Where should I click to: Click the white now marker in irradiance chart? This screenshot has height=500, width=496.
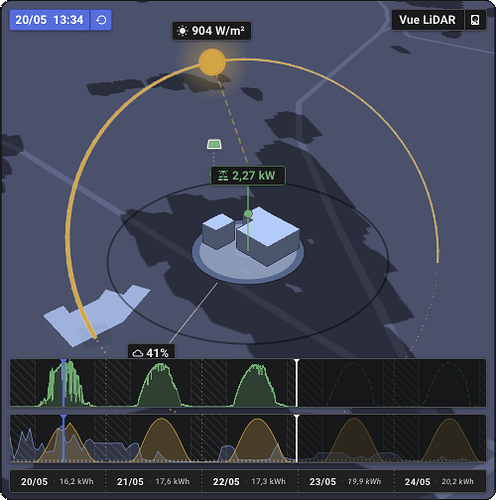(x=297, y=438)
